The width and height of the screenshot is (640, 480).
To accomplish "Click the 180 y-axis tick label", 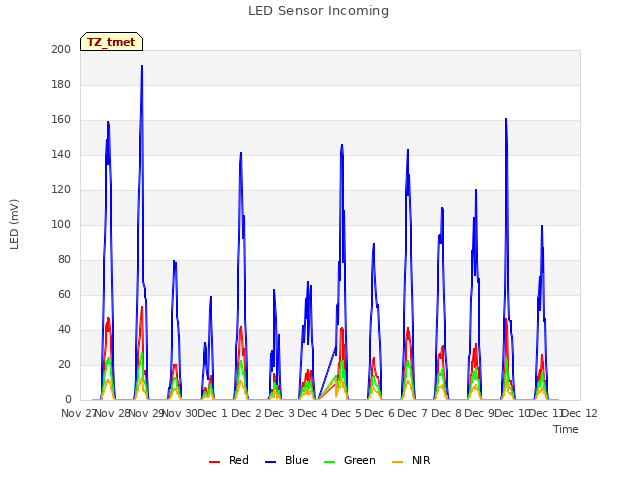I will coord(61,84).
